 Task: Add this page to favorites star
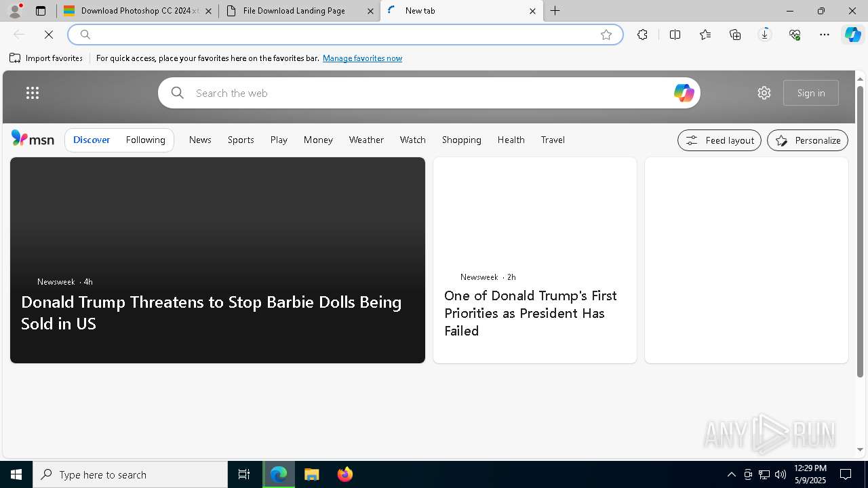[606, 35]
